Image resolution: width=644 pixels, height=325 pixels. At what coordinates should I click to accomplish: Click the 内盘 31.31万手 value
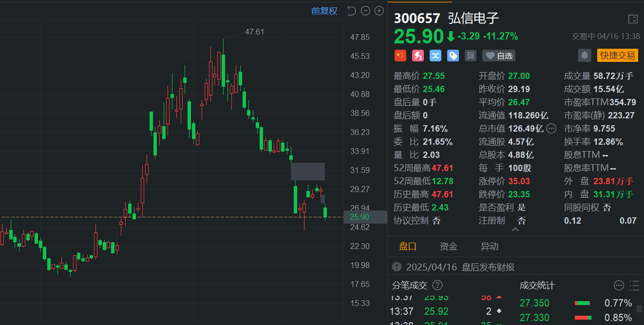(x=614, y=194)
